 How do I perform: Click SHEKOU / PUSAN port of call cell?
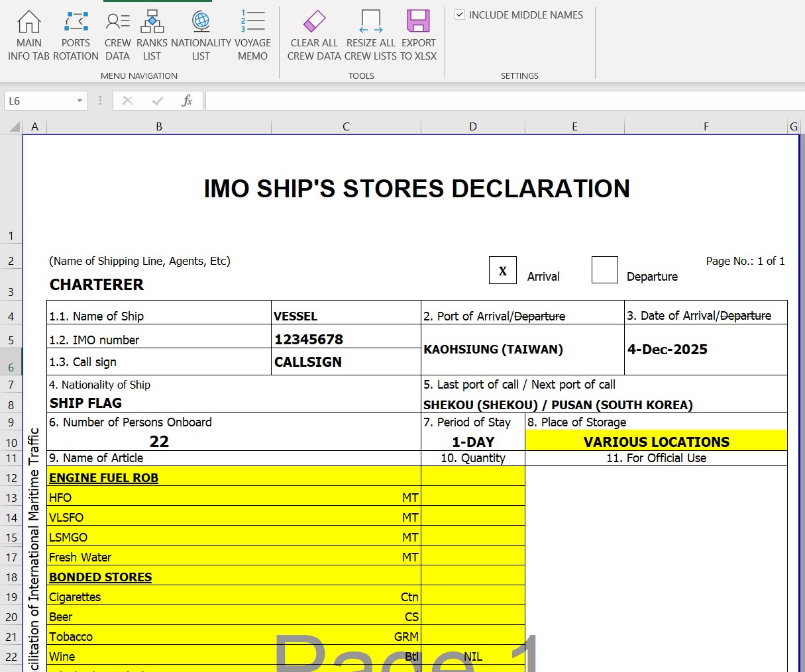click(604, 404)
